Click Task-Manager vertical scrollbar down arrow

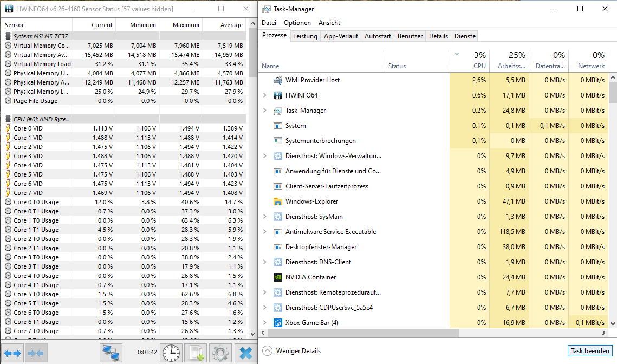click(613, 324)
